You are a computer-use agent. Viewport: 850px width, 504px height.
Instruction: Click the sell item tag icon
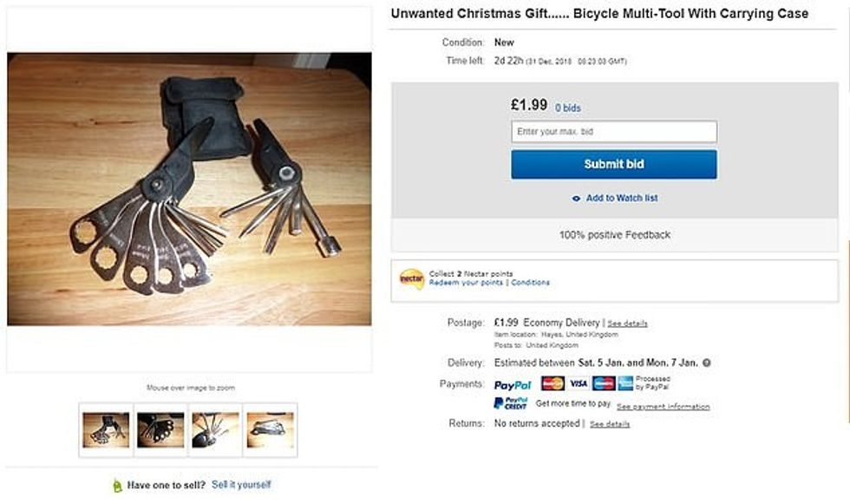pyautogui.click(x=117, y=485)
